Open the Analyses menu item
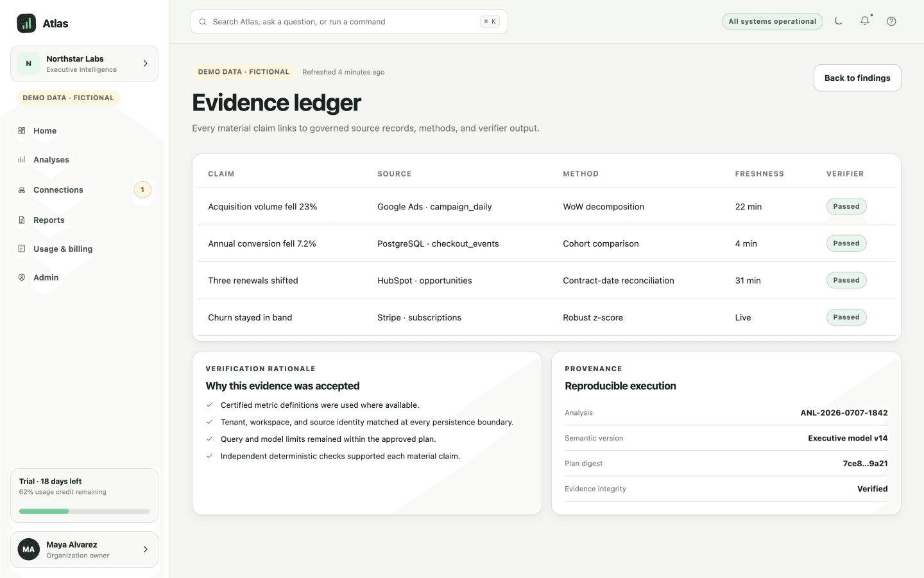The width and height of the screenshot is (924, 578). pyautogui.click(x=84, y=159)
